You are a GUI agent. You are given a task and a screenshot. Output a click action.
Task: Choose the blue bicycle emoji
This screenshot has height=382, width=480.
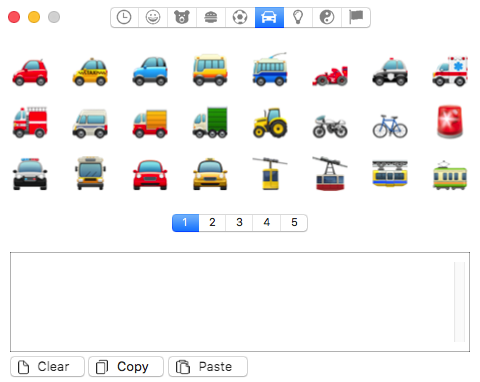(x=390, y=126)
